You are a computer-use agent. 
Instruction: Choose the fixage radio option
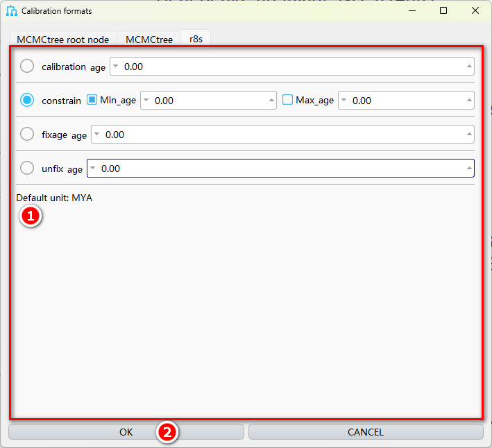[27, 134]
